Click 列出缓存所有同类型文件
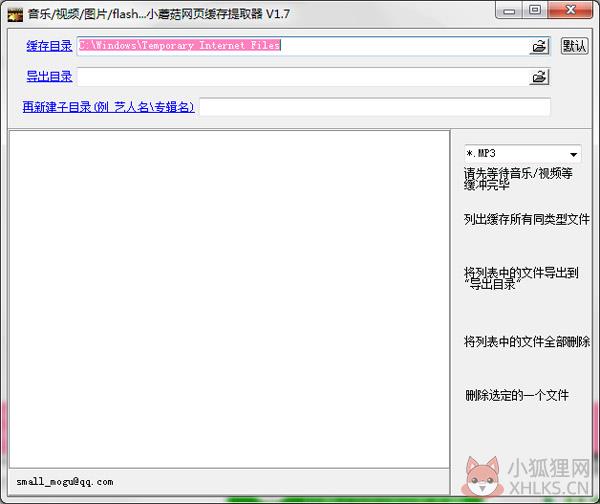This screenshot has height=504, width=600. pyautogui.click(x=527, y=219)
